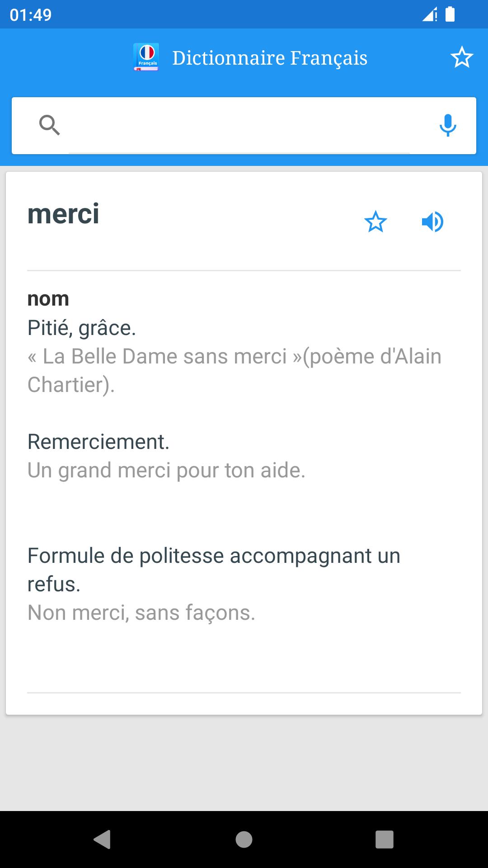The height and width of the screenshot is (868, 488).
Task: Tap the French flag dictionary logo
Action: click(146, 57)
